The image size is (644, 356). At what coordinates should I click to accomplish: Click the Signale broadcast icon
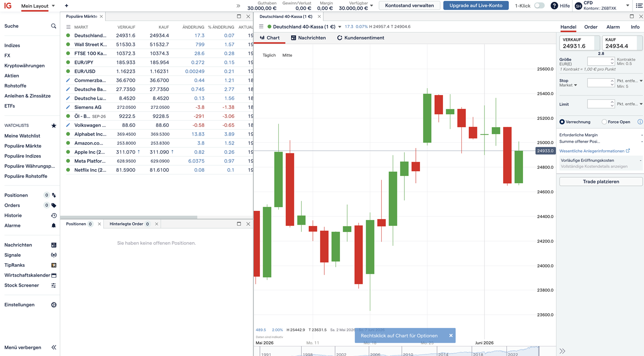click(54, 255)
